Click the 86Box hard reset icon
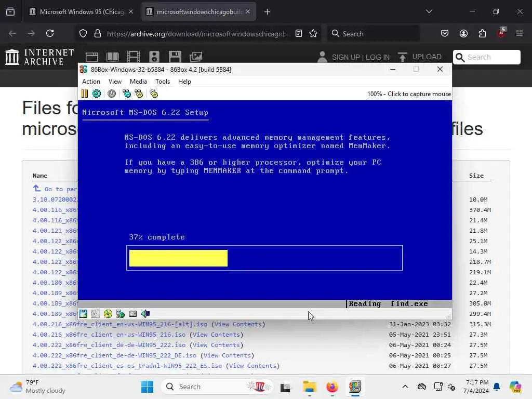The width and height of the screenshot is (532, 399). pyautogui.click(x=97, y=94)
